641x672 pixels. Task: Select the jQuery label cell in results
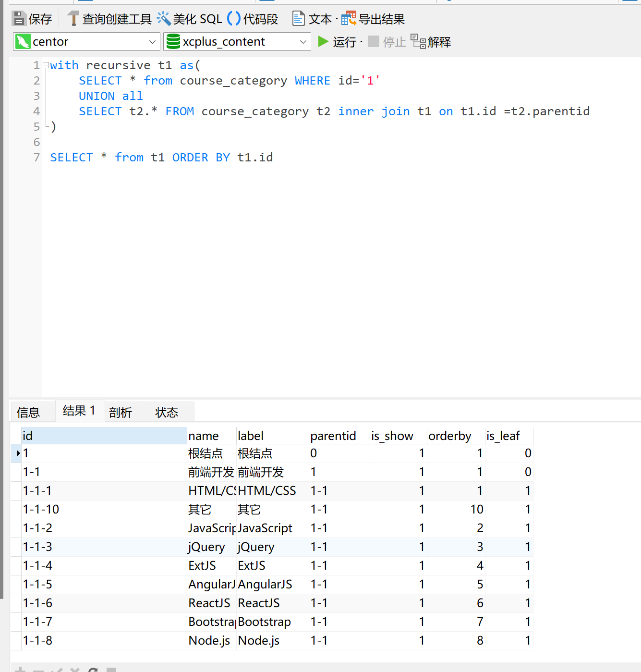256,547
